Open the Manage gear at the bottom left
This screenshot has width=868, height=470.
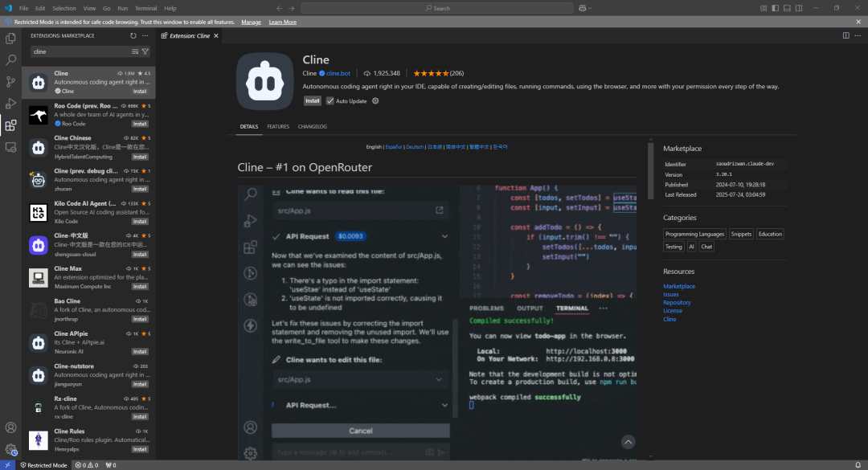click(x=10, y=450)
